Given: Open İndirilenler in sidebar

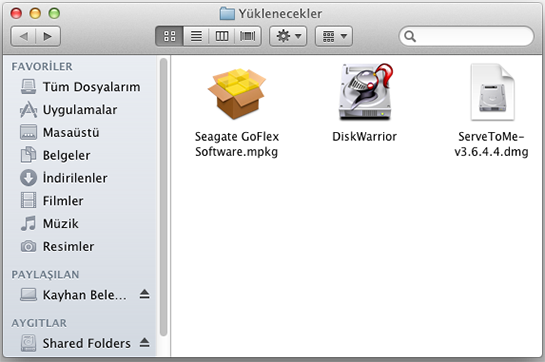Looking at the screenshot, I should 81,178.
